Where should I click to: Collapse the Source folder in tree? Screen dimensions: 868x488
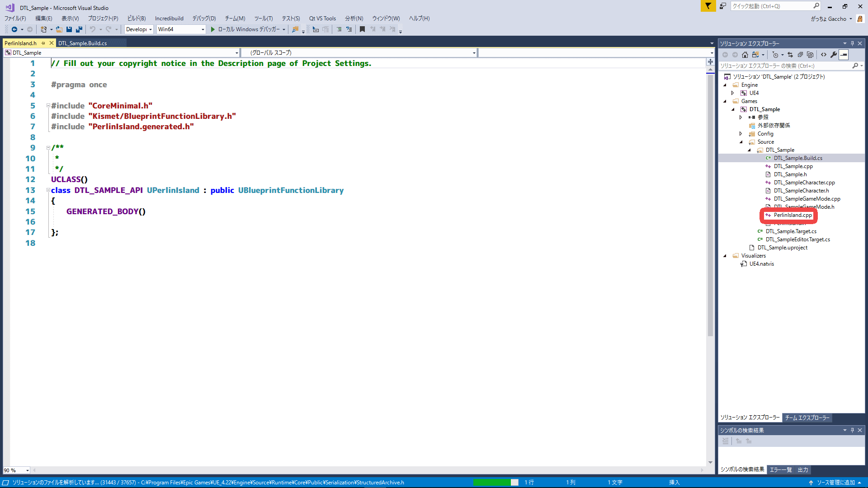(741, 142)
